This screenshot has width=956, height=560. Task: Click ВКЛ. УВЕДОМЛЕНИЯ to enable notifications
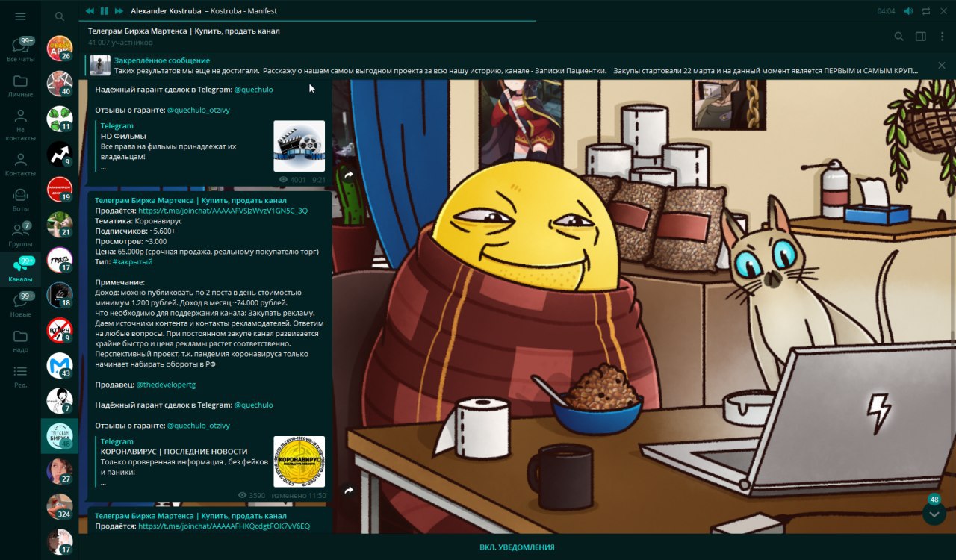tap(517, 547)
